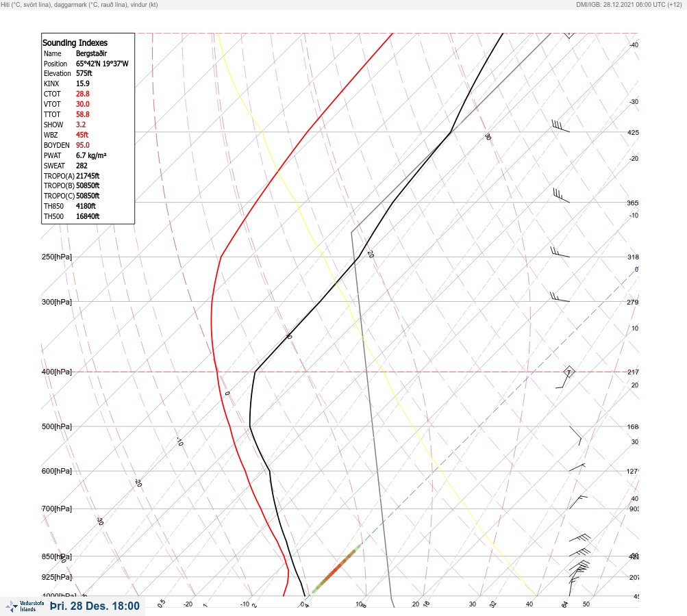Click the SHOW value 3.2
Viewport: 687px width, 616px height.
(x=81, y=125)
